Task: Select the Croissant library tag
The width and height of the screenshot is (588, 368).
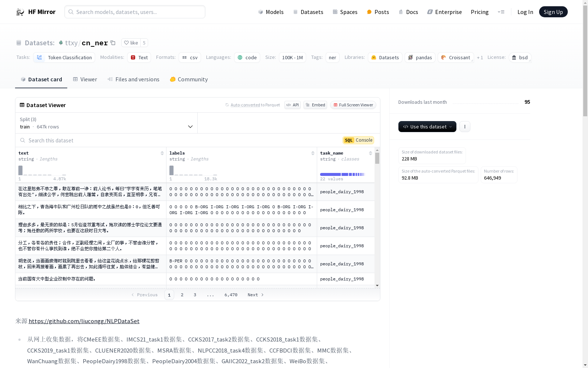Action: click(x=456, y=57)
